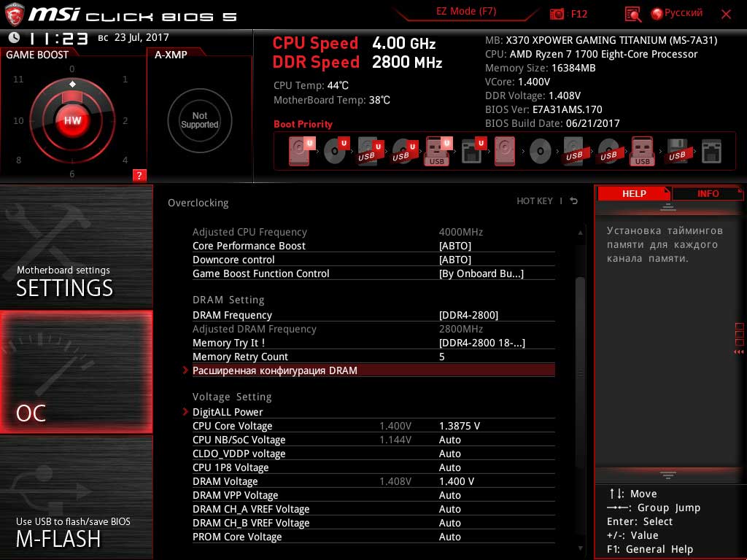
Task: Click the scroll up arrow of settings list
Action: click(580, 233)
